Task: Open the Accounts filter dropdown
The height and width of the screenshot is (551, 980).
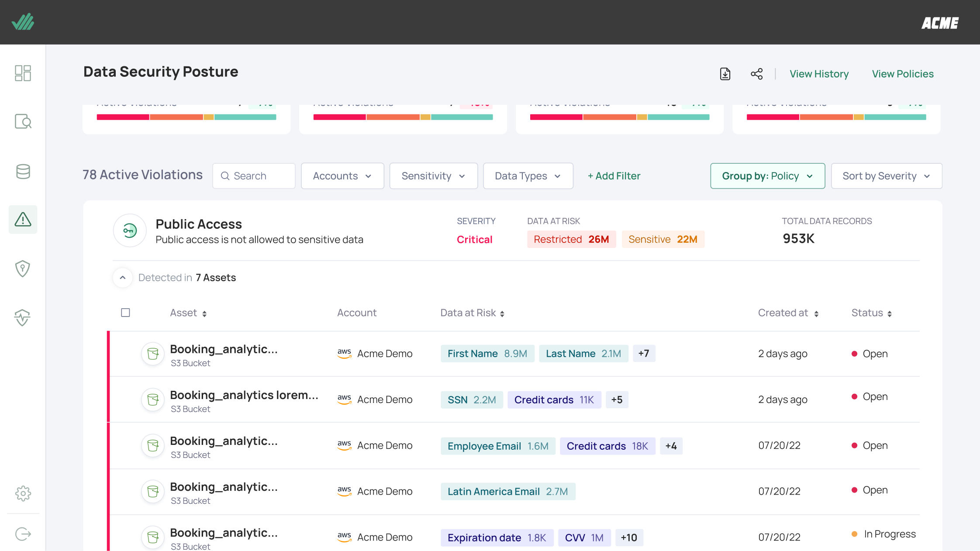Action: (342, 176)
